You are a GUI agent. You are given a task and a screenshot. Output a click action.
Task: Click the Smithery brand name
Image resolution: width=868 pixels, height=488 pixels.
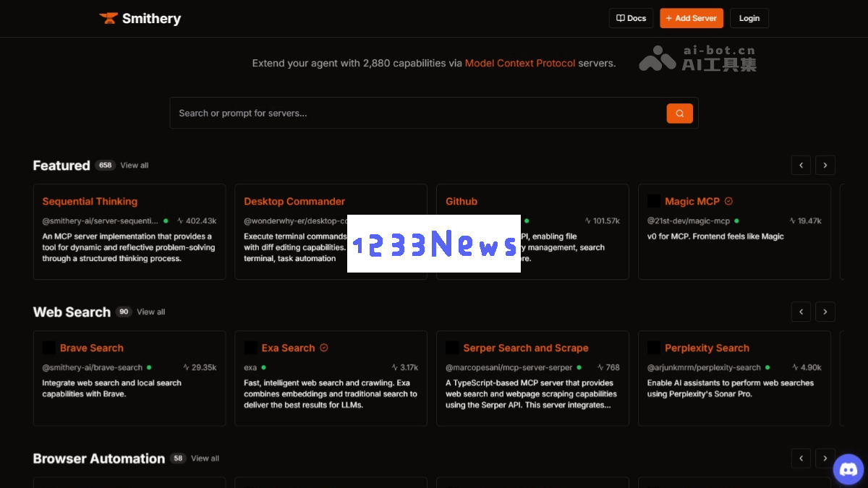click(151, 19)
